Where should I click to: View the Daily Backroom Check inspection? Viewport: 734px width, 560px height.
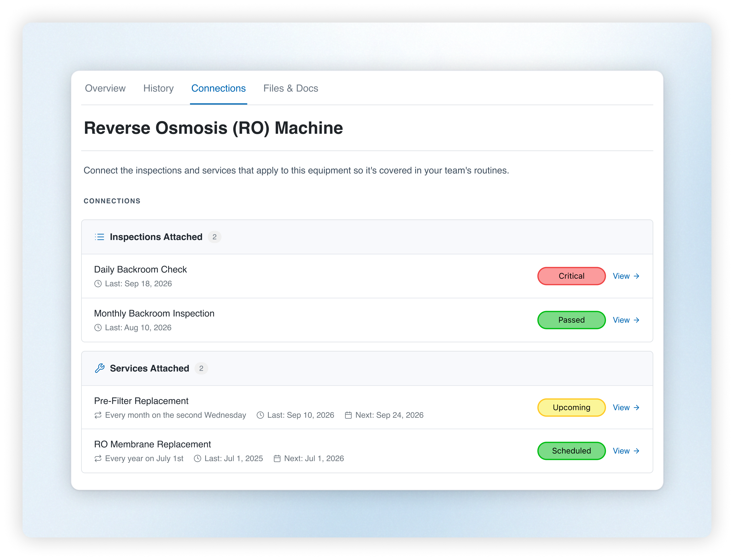point(626,276)
